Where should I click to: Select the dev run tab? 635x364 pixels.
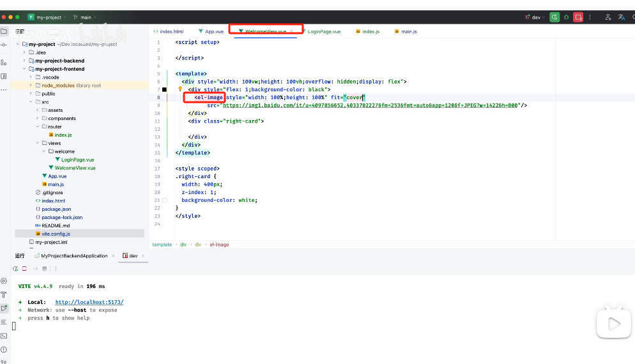(x=130, y=256)
